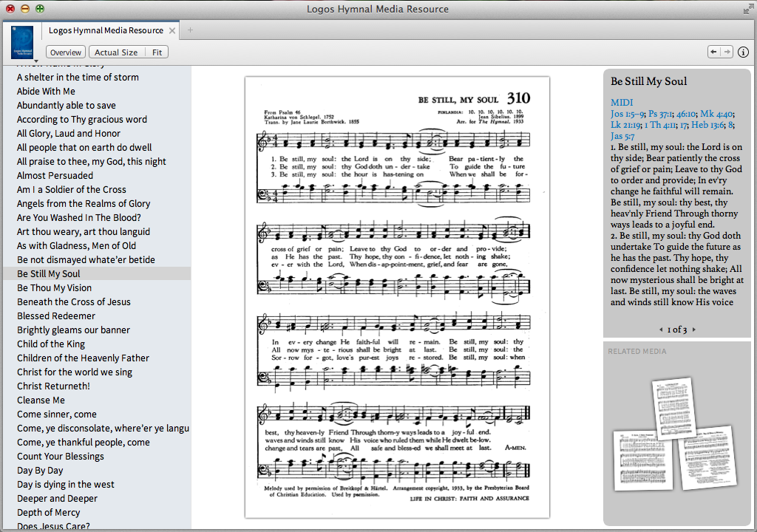Go to the next page of lyrics
This screenshot has height=532, width=757.
(694, 330)
